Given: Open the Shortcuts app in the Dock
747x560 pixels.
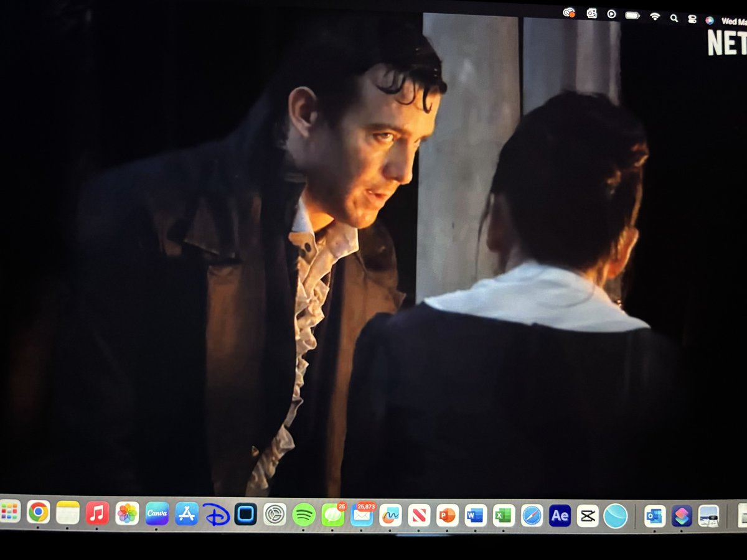Looking at the screenshot, I should [682, 516].
